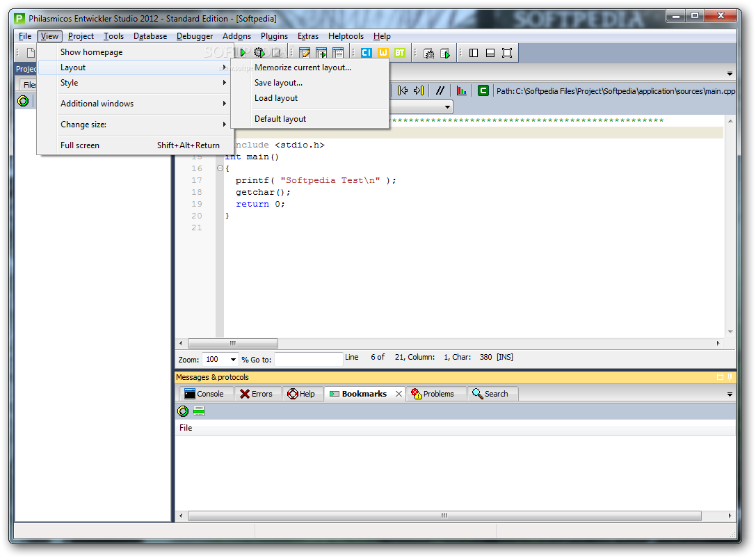The image size is (756, 558).
Task: Click refresh icon in Project panel
Action: 23,101
